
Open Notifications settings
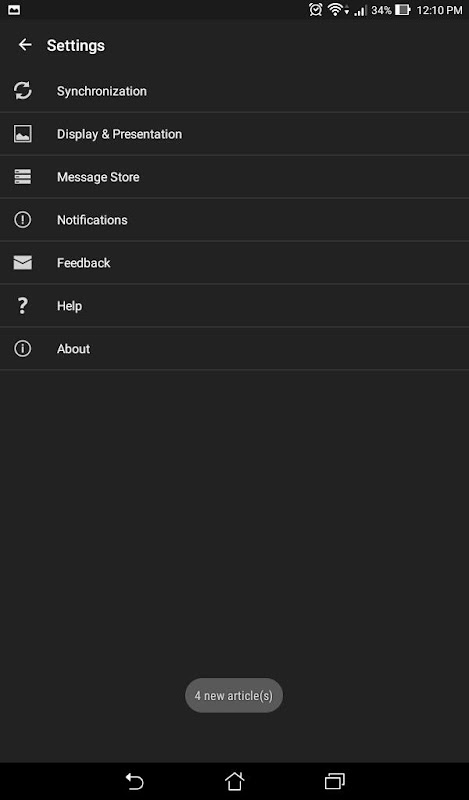(234, 220)
